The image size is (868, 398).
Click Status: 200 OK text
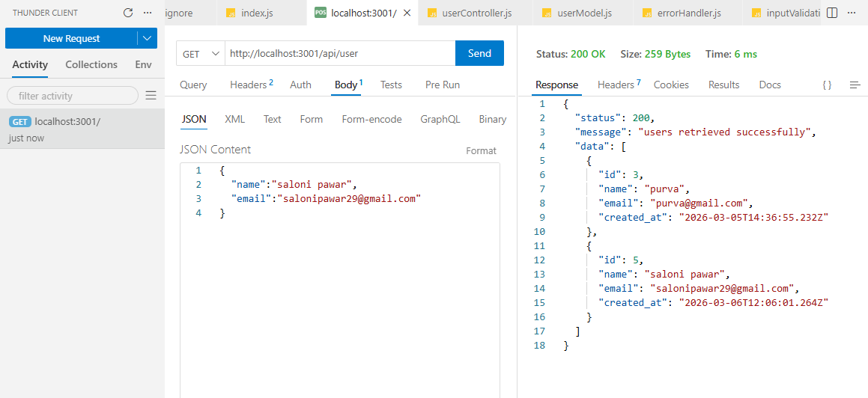point(570,54)
